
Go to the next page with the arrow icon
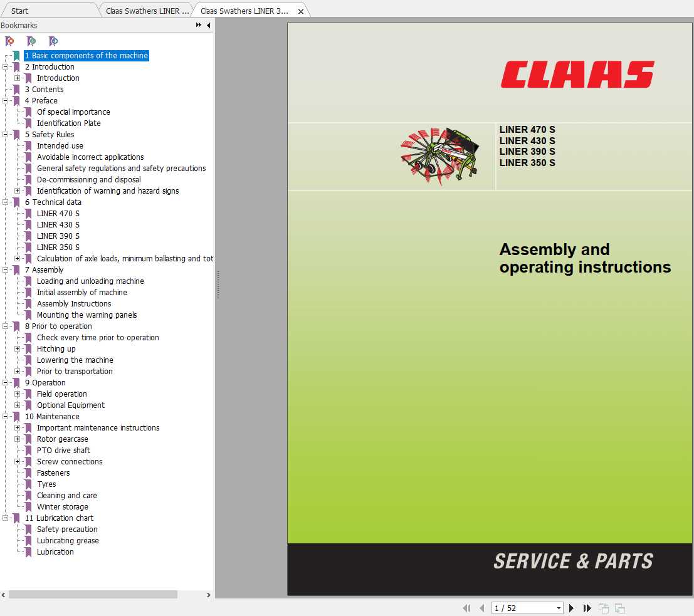click(x=571, y=608)
